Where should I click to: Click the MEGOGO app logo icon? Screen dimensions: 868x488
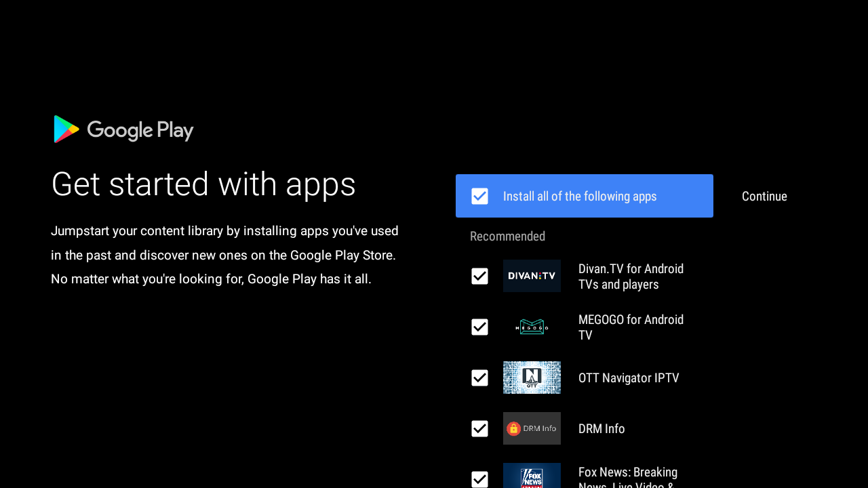click(532, 327)
